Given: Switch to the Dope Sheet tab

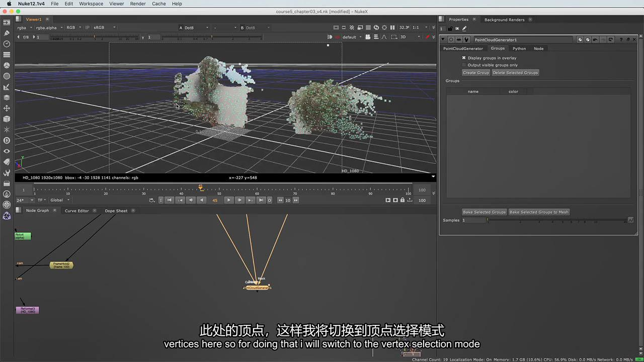Looking at the screenshot, I should click(x=116, y=211).
